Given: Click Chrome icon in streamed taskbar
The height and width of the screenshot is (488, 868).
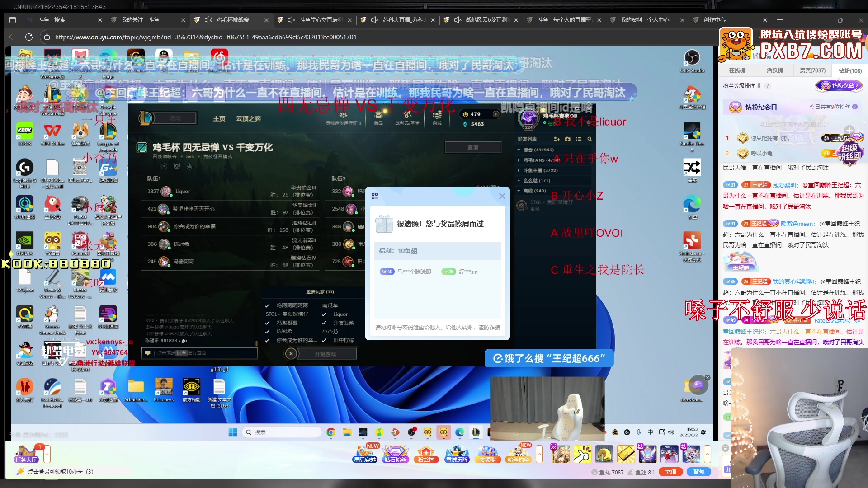Looking at the screenshot, I should (x=331, y=432).
